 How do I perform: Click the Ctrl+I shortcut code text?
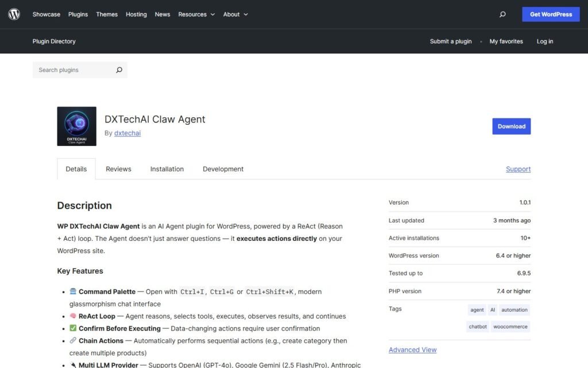tap(192, 292)
